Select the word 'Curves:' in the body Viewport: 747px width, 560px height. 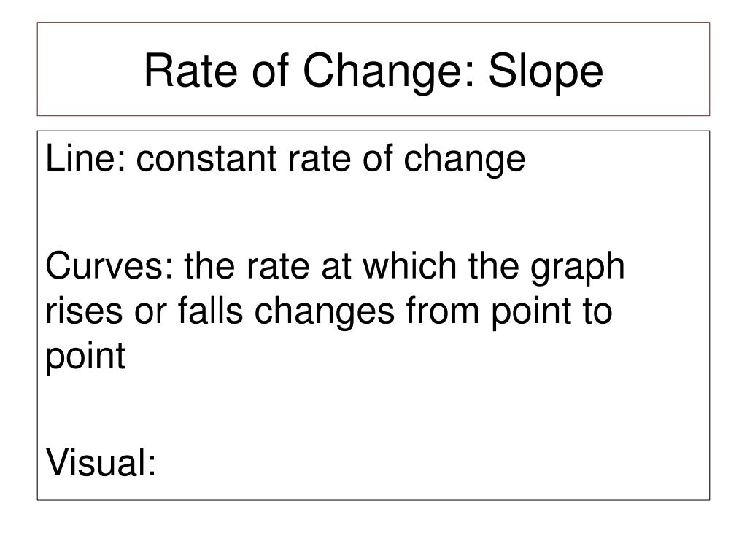click(x=110, y=265)
